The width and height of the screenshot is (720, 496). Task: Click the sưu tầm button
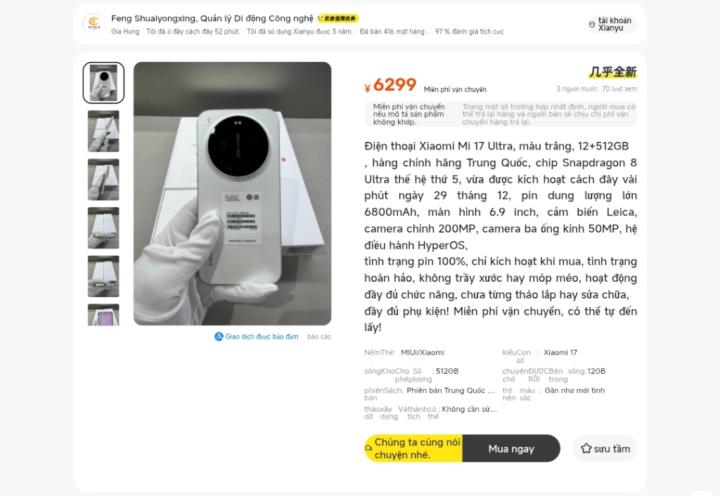pyautogui.click(x=605, y=448)
